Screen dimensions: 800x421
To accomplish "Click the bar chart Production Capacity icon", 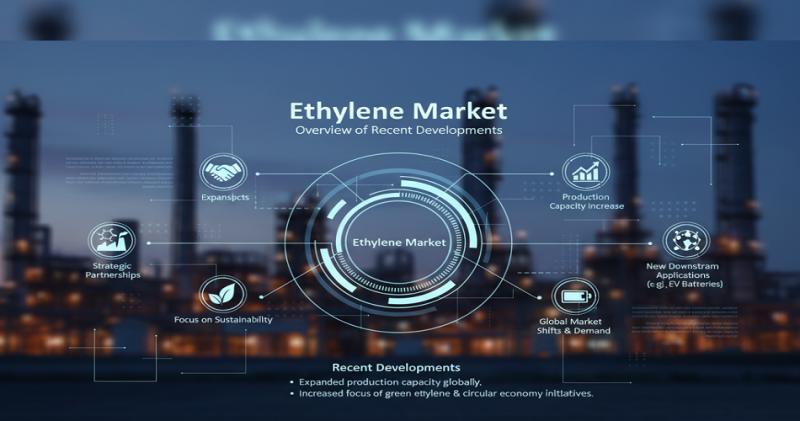I will coord(586,172).
